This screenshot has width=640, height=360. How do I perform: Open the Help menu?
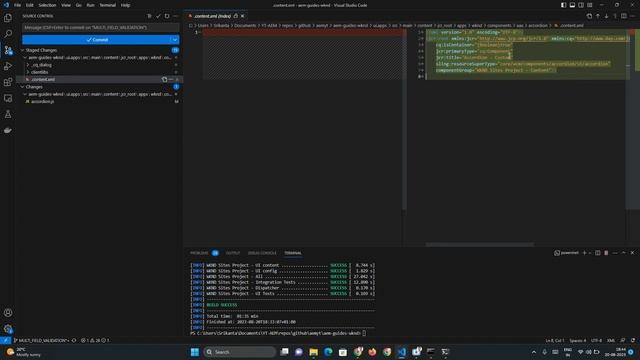click(125, 5)
